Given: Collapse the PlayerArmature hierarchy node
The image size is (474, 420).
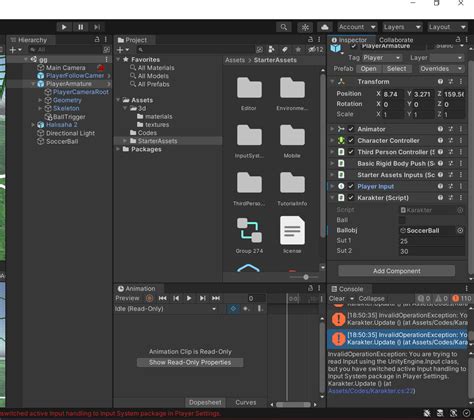Looking at the screenshot, I should (x=33, y=84).
